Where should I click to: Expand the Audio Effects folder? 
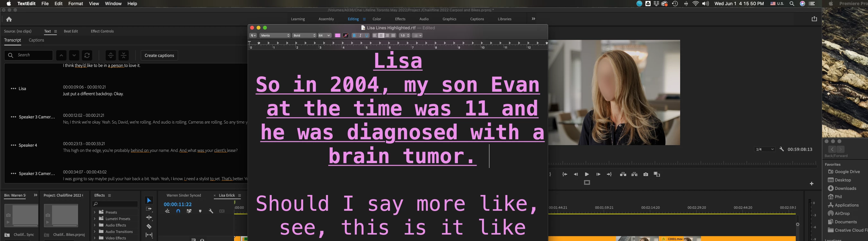(x=95, y=225)
